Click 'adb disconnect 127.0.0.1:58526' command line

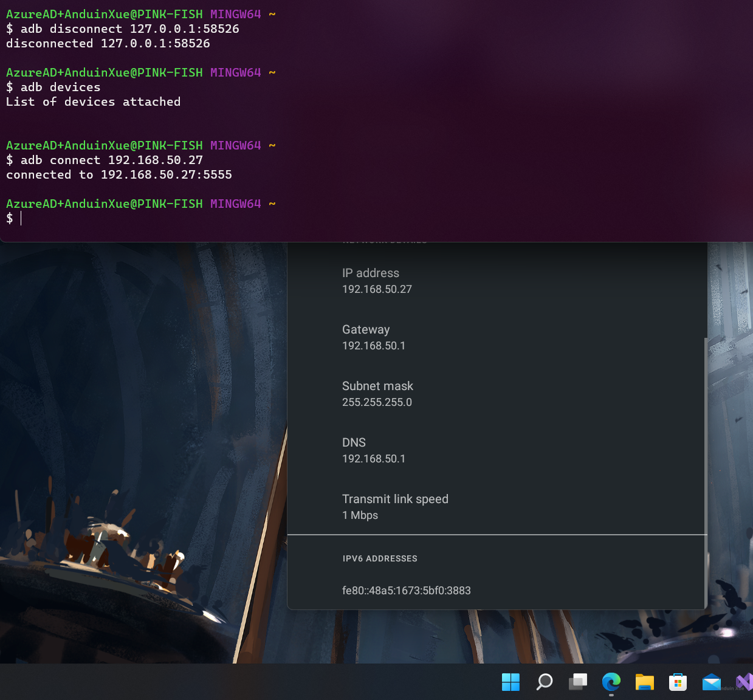point(123,29)
